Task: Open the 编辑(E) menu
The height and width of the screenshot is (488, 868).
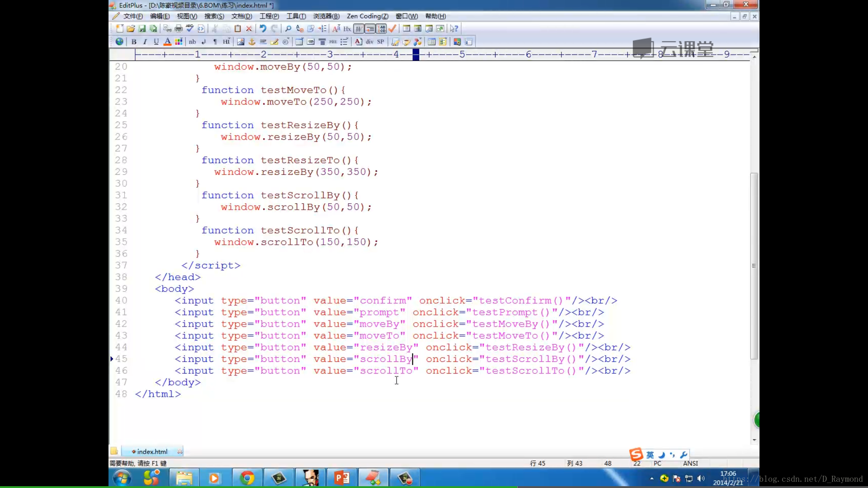Action: click(160, 16)
